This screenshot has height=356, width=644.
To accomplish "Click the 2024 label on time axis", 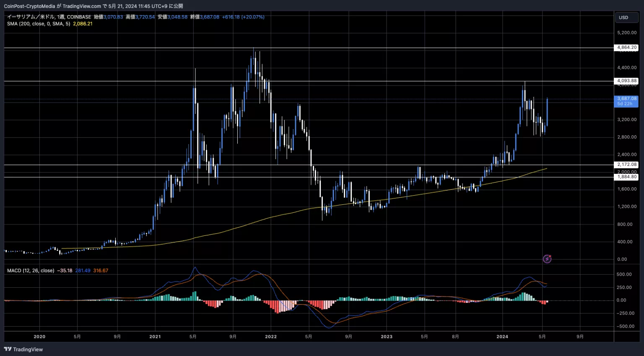I will point(502,337).
